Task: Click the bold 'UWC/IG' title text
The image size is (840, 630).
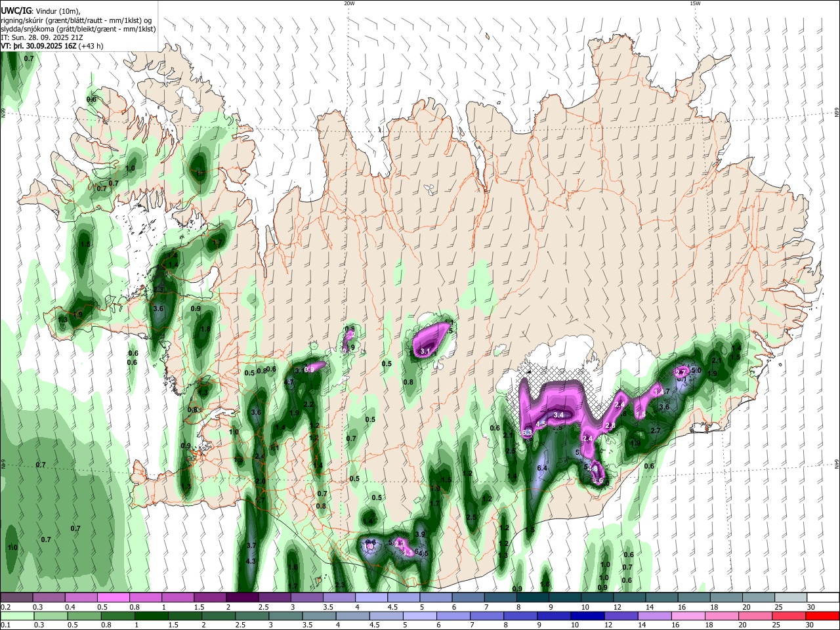Action: pyautogui.click(x=16, y=10)
